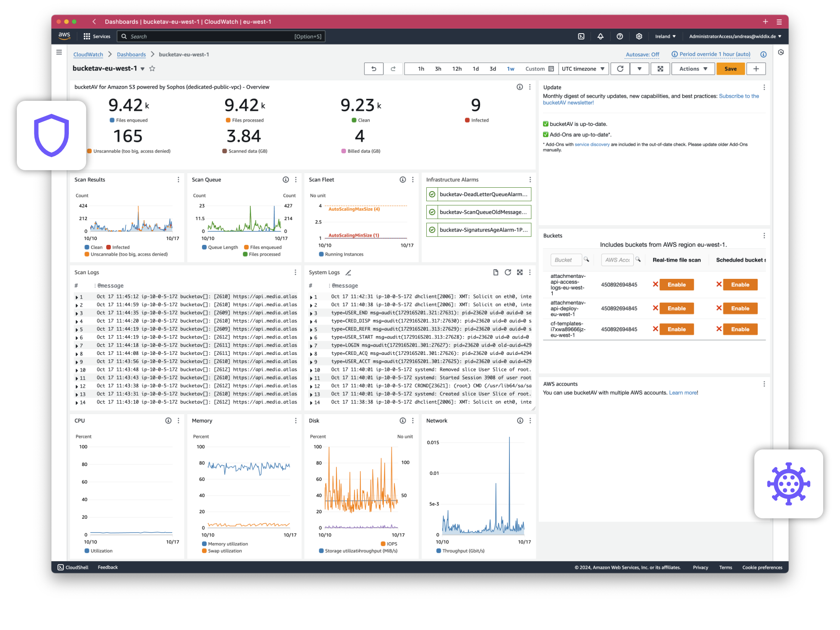Click the Billed data pink color swatch
This screenshot has width=840, height=630.
344,151
